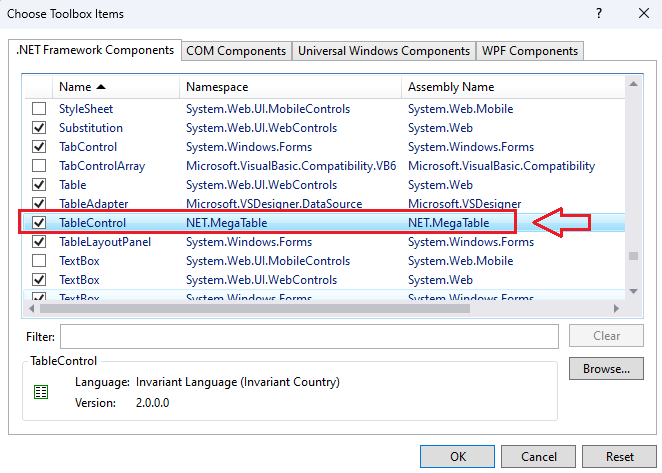
Task: Enable the TabControlArray checkbox
Action: point(39,166)
